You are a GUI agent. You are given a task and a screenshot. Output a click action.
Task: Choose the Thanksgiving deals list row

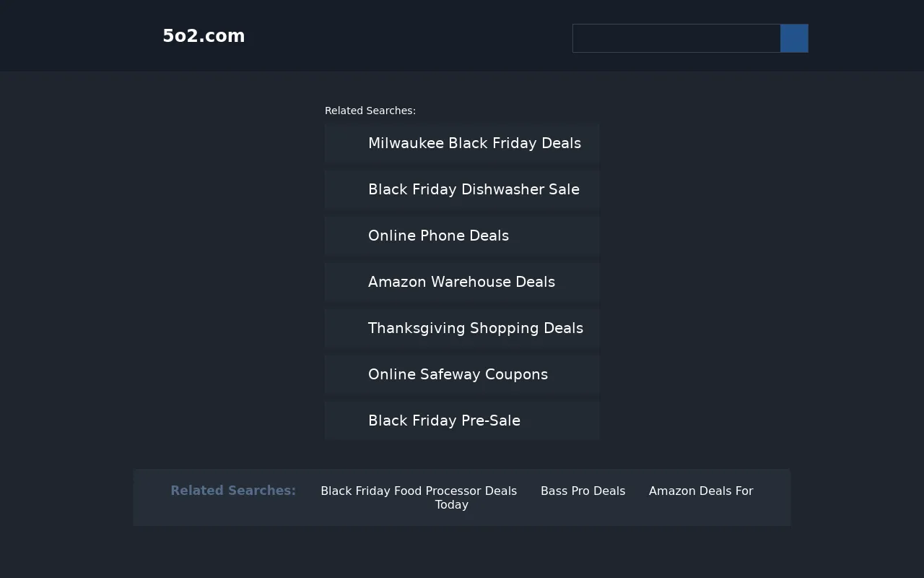click(462, 328)
